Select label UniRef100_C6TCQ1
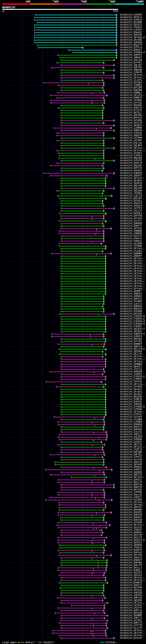Viewport: 146px width, 644px height. [131, 103]
